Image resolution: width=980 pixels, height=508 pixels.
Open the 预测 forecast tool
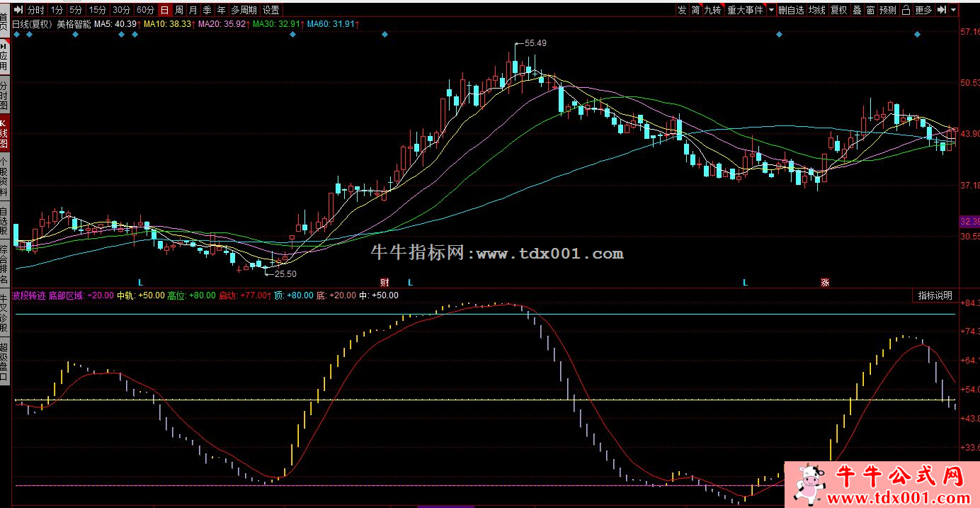point(888,10)
